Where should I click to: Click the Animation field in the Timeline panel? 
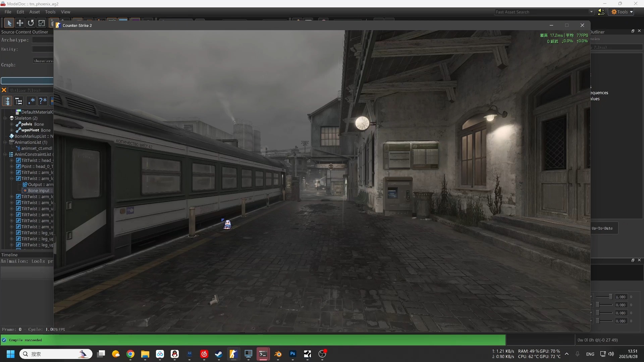[x=27, y=261]
